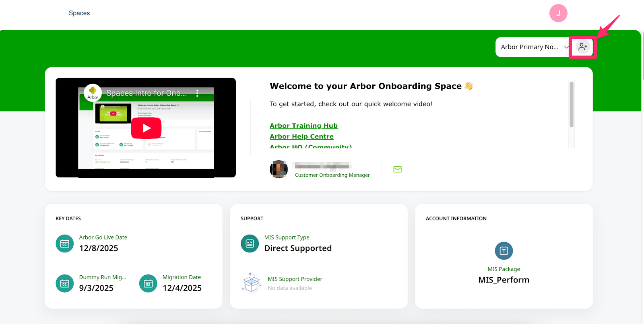
Task: Click the envelope email icon
Action: [397, 169]
